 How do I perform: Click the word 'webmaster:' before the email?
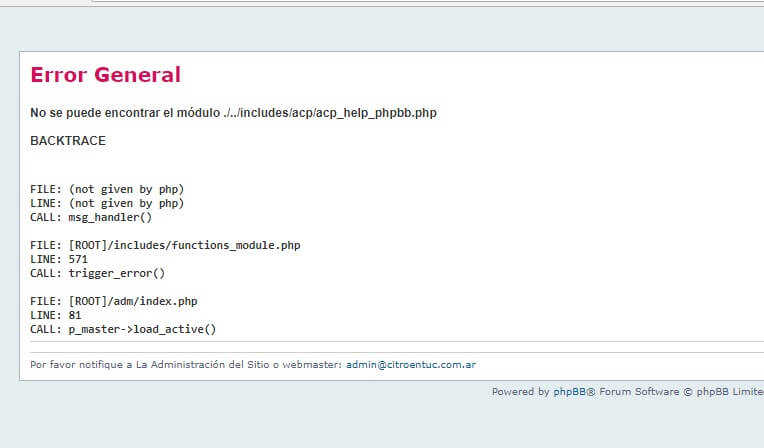pos(313,365)
